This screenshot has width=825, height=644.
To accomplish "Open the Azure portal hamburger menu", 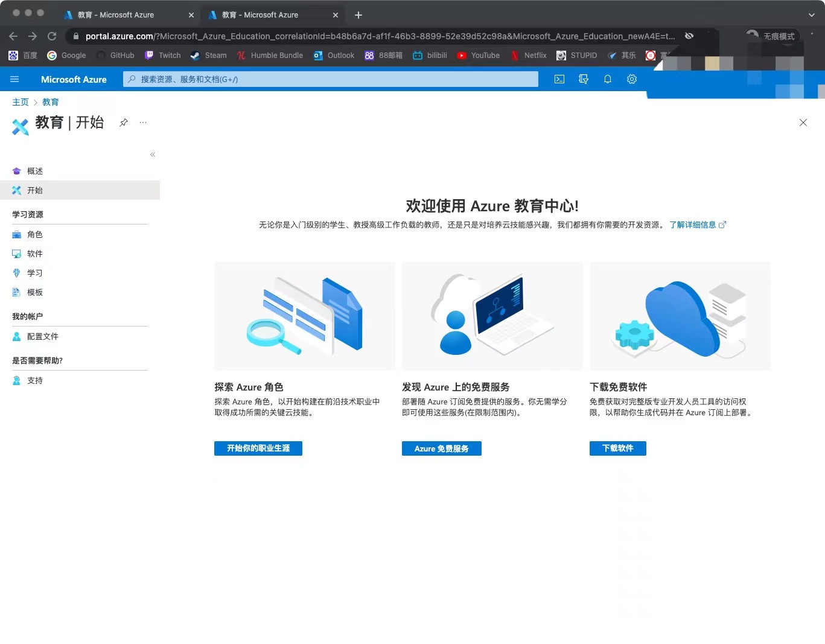I will click(x=15, y=79).
